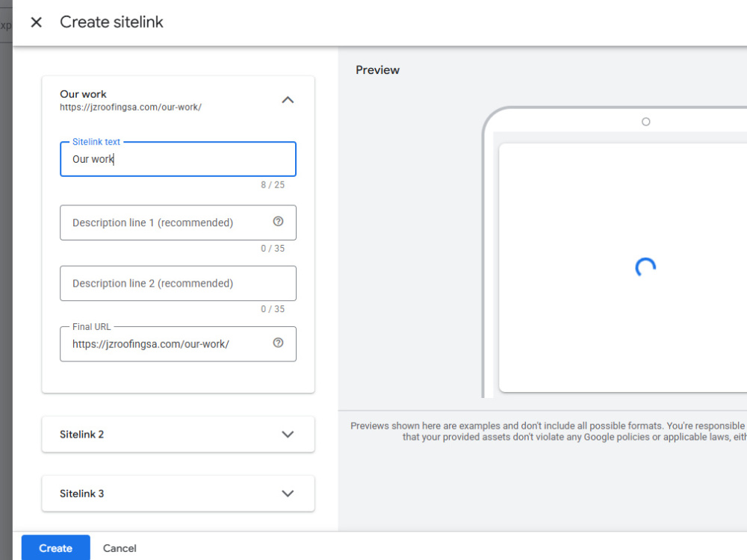747x560 pixels.
Task: Click the Preview heading
Action: tap(377, 70)
